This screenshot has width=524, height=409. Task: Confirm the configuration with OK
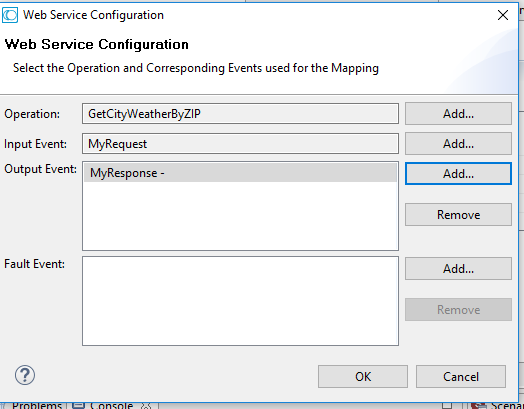point(363,377)
